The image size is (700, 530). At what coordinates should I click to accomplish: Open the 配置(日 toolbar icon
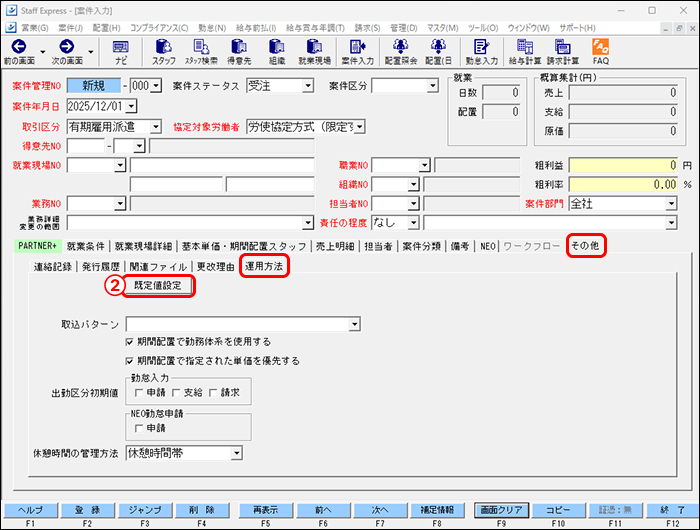[438, 52]
